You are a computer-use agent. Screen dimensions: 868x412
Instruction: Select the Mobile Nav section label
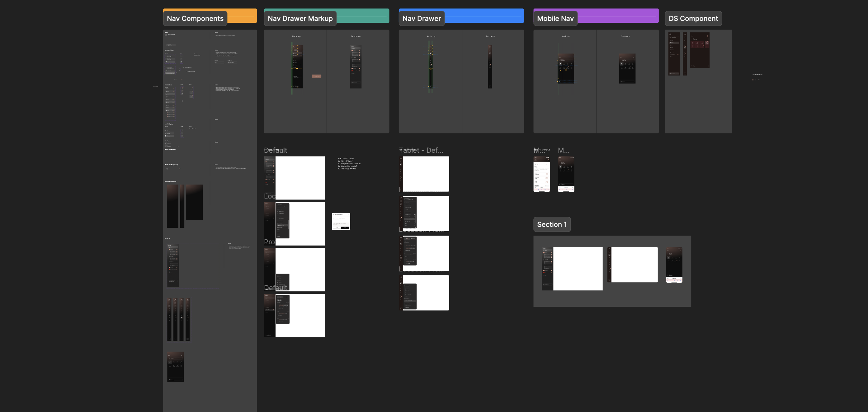tap(555, 19)
